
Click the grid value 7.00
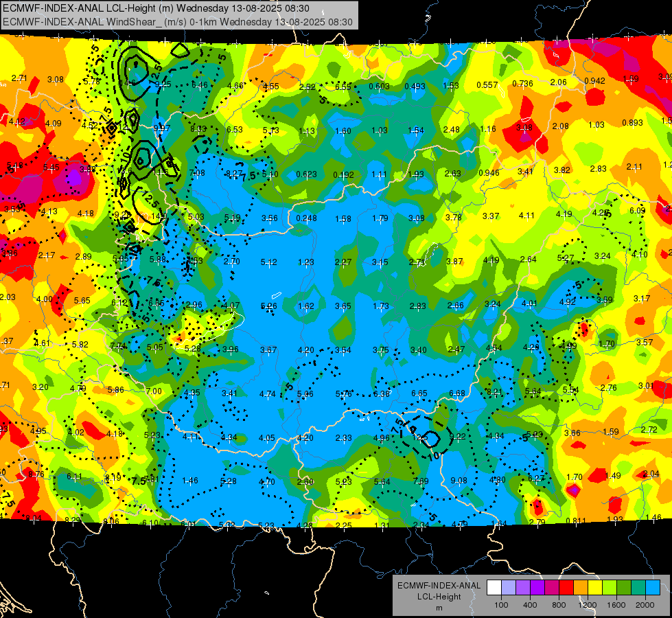pos(154,391)
